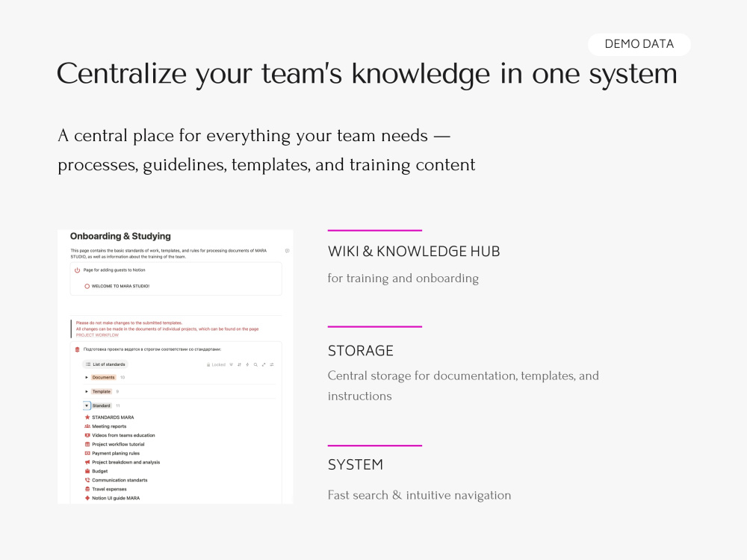Click the lightning automation icon in the database toolbar
This screenshot has height=560, width=747.
(247, 365)
